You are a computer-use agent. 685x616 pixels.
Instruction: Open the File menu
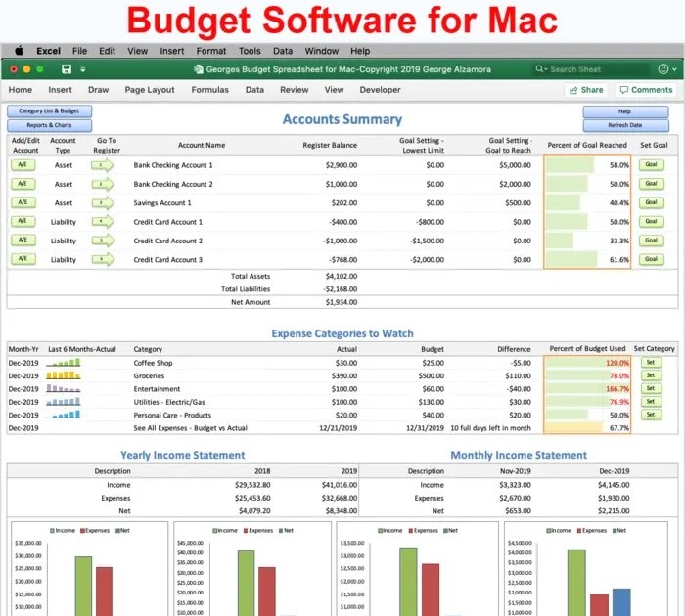pos(79,51)
